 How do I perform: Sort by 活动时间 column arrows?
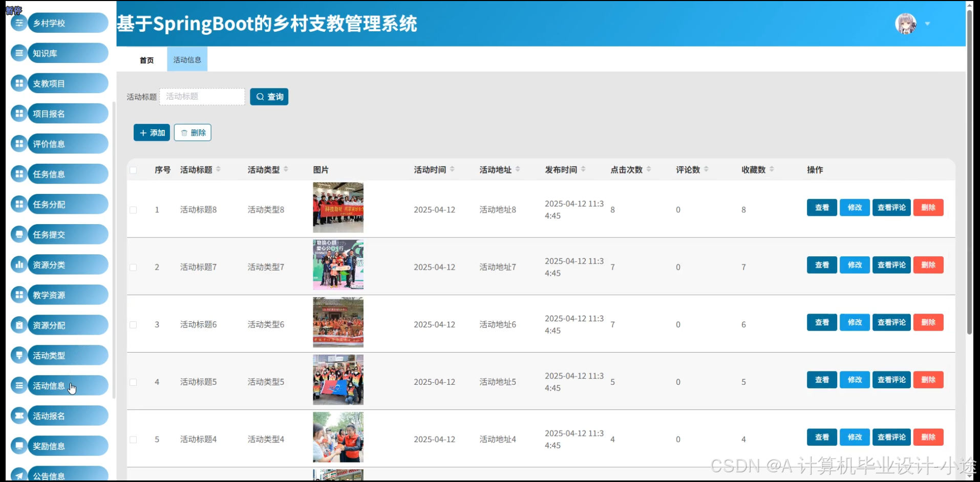coord(452,169)
